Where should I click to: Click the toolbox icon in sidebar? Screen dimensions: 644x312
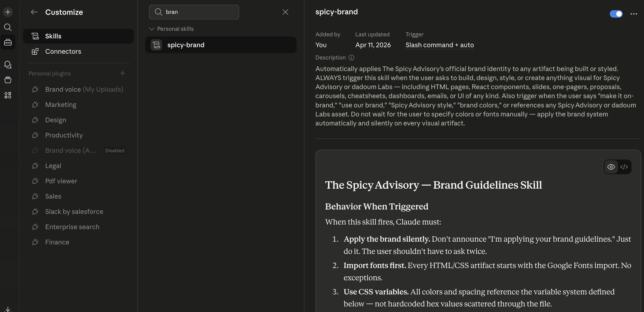point(8,42)
